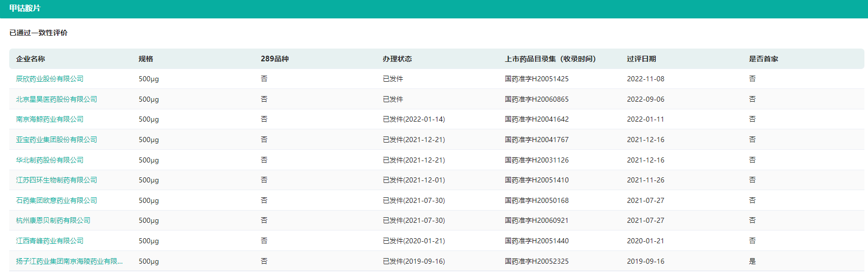Viewport: 868px width, 276px height.
Task: Select approval number 国药准字H20060865
Action: [537, 99]
